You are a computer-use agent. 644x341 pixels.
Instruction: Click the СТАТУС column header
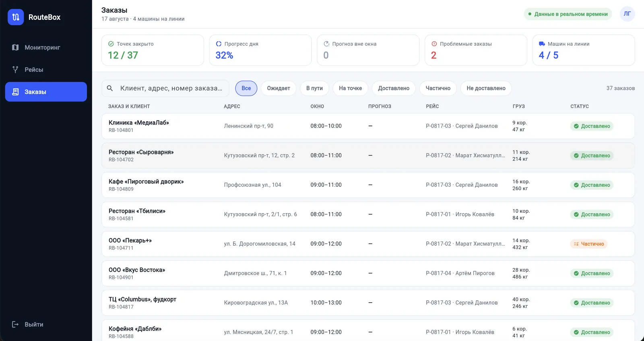(579, 106)
